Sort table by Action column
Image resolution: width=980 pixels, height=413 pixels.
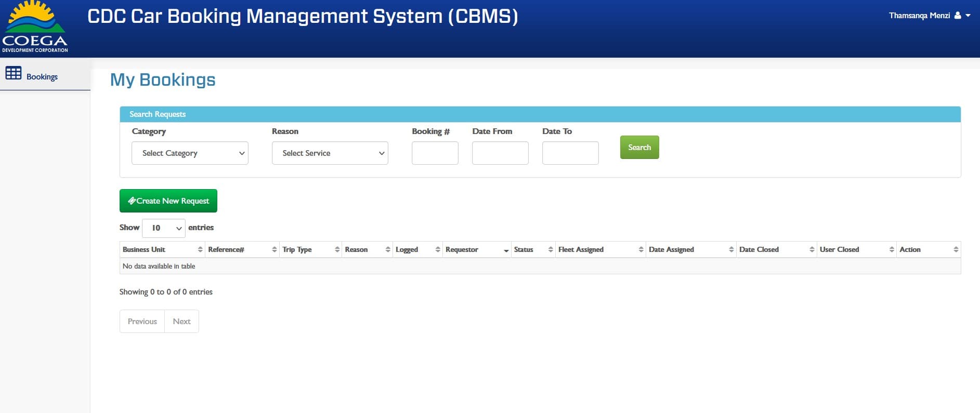(929, 250)
